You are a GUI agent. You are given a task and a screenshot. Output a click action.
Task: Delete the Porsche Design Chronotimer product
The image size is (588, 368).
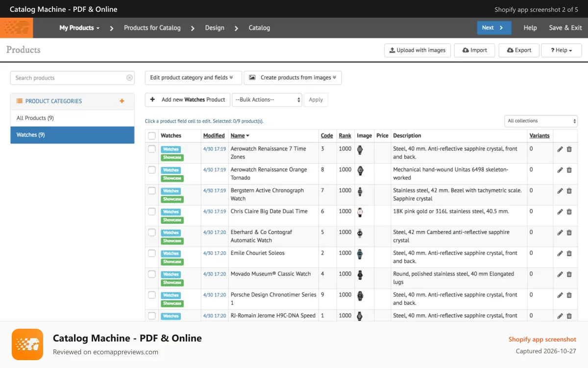[569, 295]
